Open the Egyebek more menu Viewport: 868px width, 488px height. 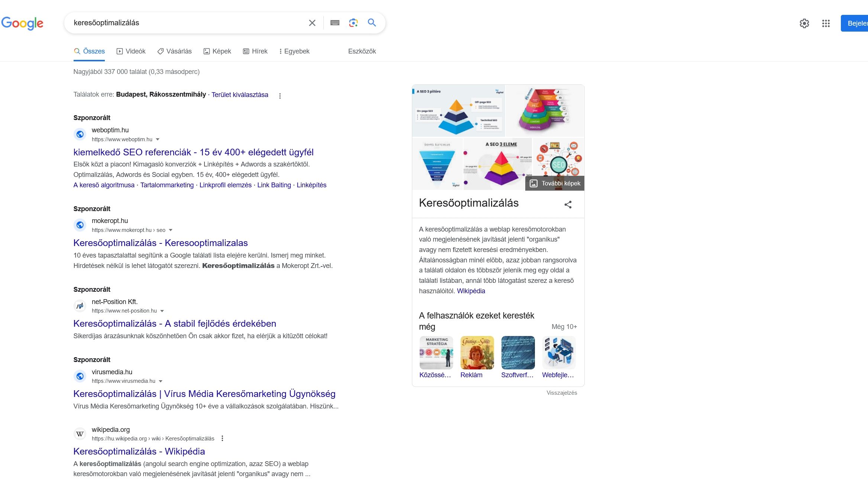point(294,51)
